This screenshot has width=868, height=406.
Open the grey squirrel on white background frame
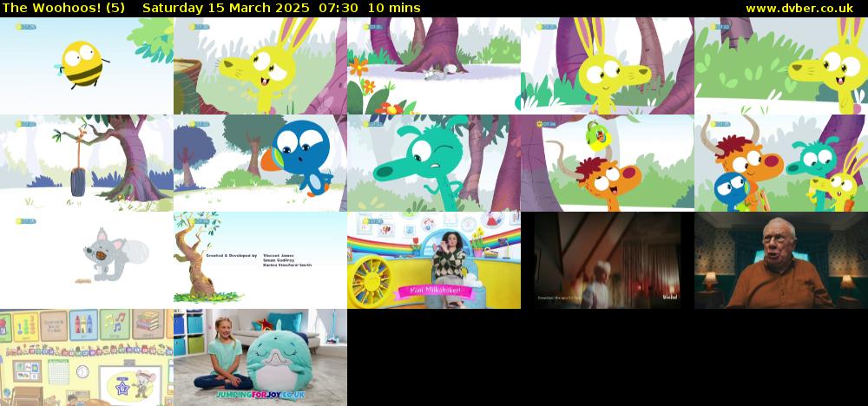coord(87,260)
